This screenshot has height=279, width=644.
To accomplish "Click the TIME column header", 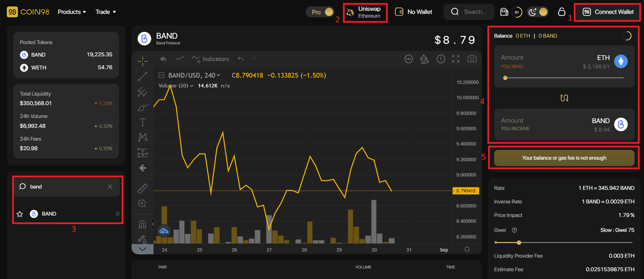I will pos(450,267).
